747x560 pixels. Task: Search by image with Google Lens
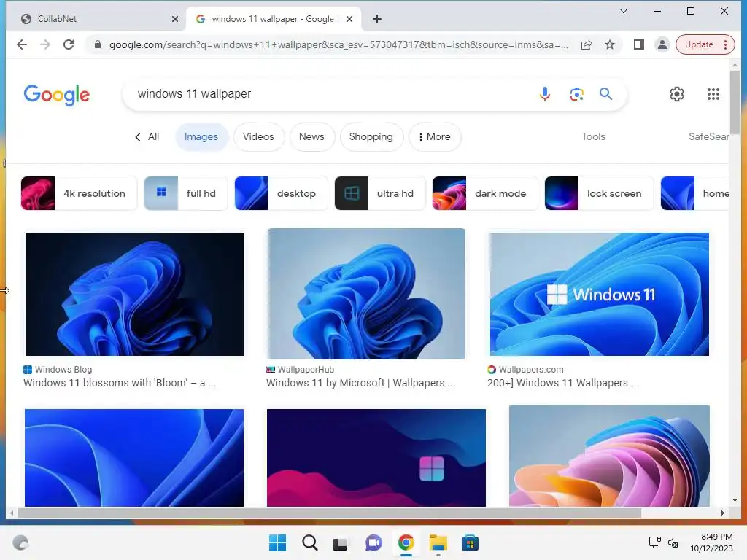[577, 94]
